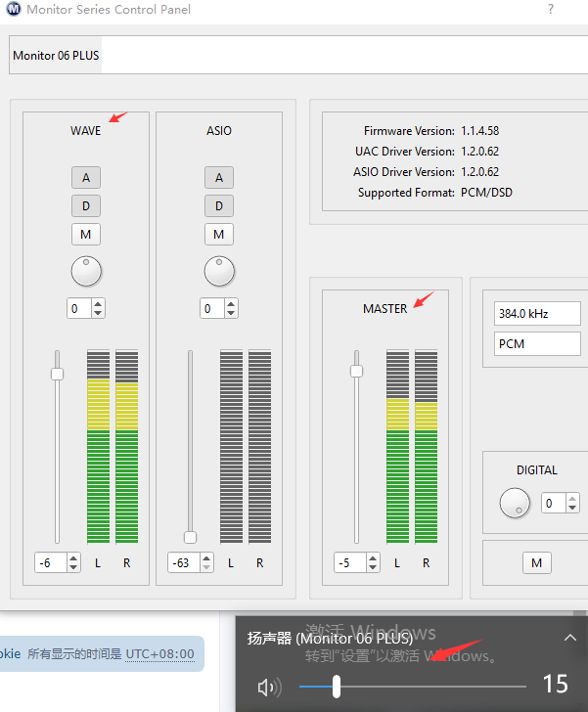588x712 pixels.
Task: Click the 384.0 kHz sample rate field
Action: (x=537, y=314)
